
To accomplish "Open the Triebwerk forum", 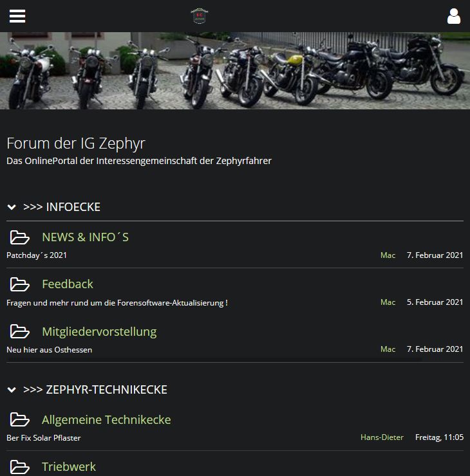I will point(69,467).
